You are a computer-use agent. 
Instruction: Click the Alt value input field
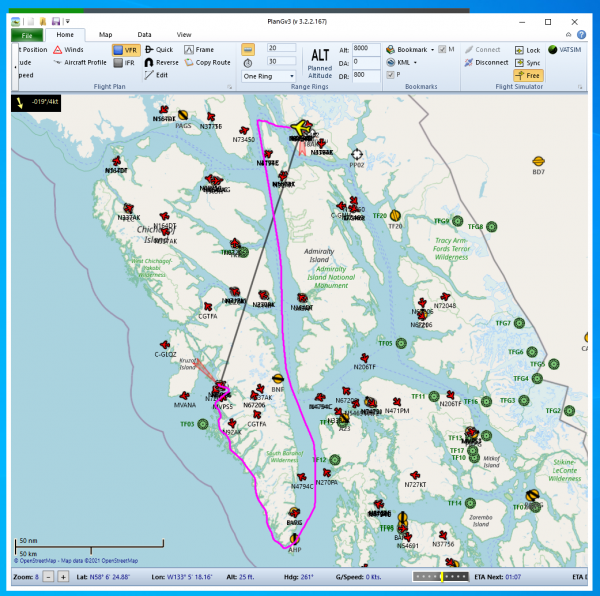coord(365,48)
